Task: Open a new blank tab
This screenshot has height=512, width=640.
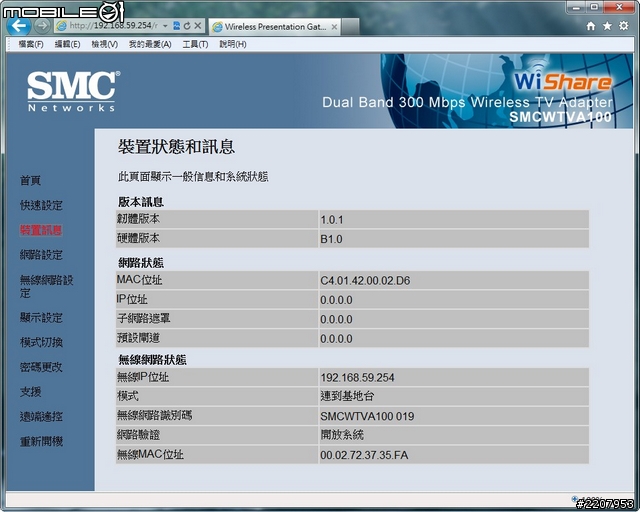Action: [x=350, y=27]
